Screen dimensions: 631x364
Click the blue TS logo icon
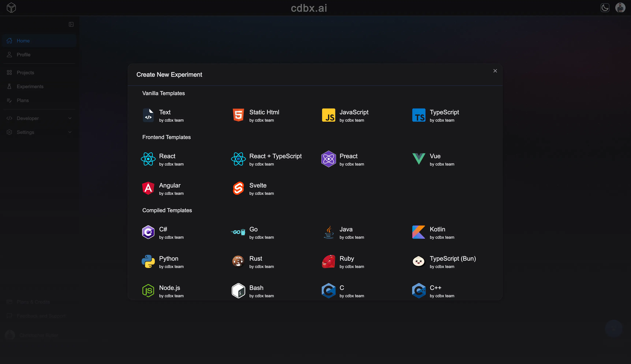419,115
